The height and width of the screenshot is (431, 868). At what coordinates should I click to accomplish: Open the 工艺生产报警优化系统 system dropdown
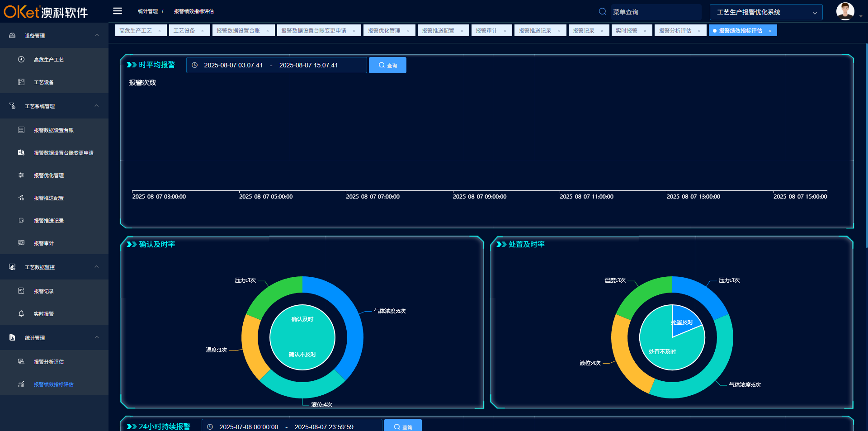(x=766, y=12)
